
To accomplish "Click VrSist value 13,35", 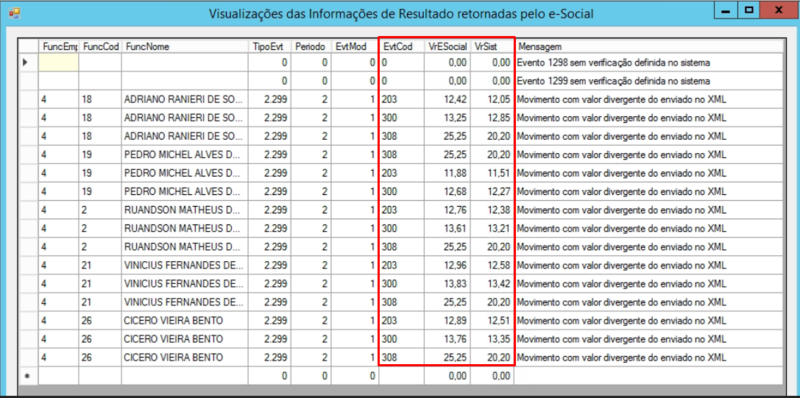I will click(498, 339).
